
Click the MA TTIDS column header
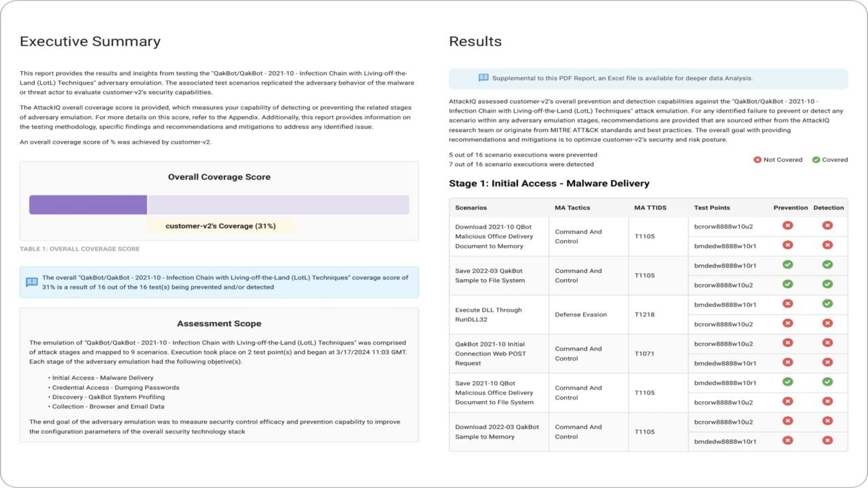650,207
